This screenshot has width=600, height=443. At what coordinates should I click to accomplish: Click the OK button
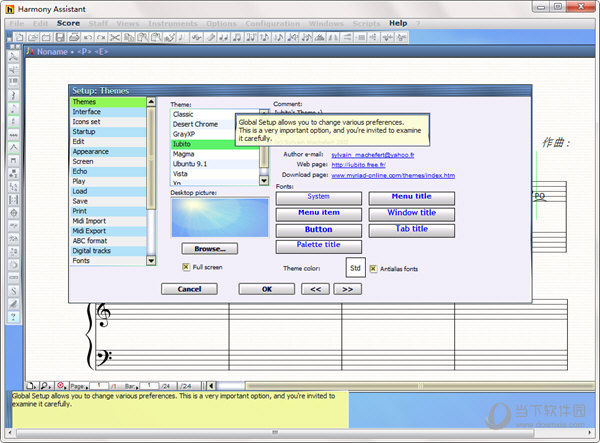click(x=267, y=289)
